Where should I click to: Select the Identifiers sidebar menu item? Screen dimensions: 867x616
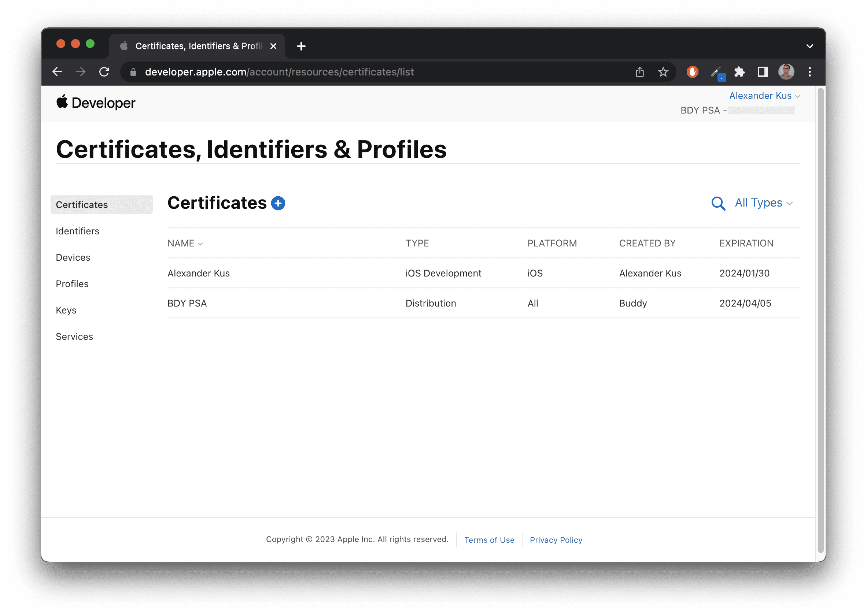(77, 231)
